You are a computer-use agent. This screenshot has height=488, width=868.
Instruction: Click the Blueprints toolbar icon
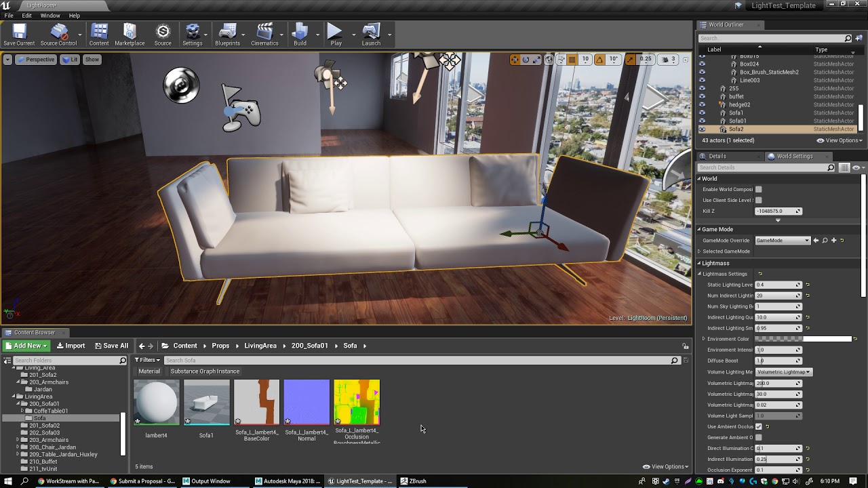227,35
